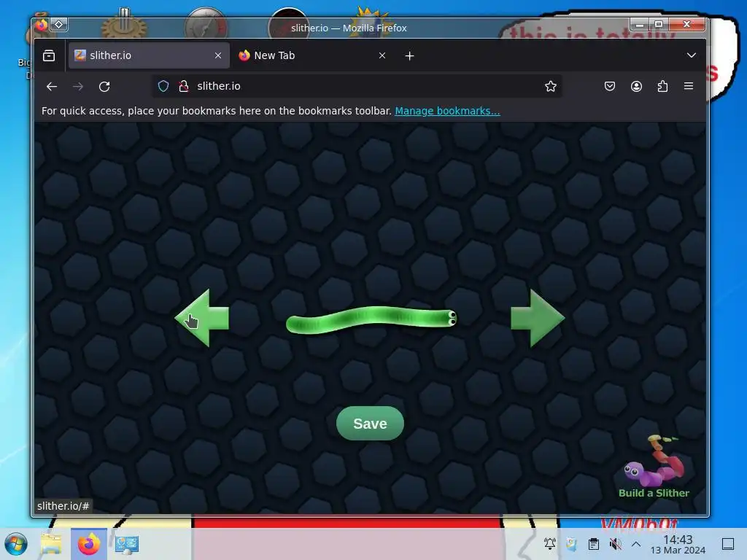Open the Start menu orb
747x560 pixels.
[16, 544]
